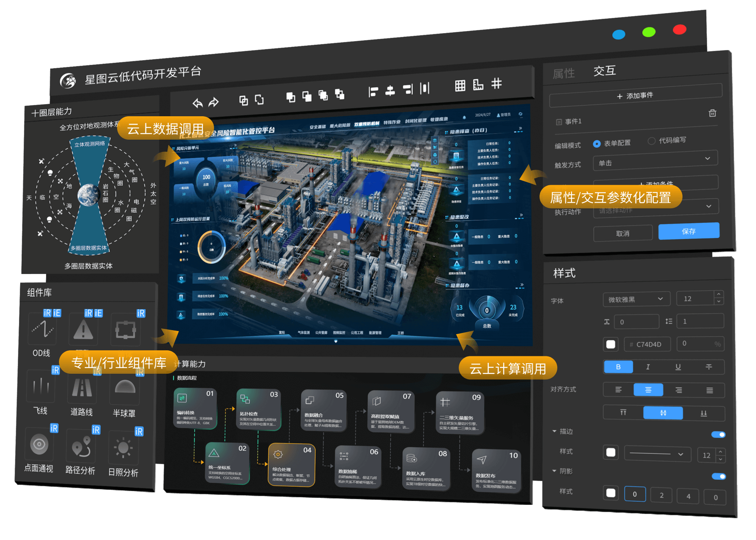This screenshot has width=756, height=540.
Task: Toggle center text alignment button
Action: pyautogui.click(x=648, y=390)
